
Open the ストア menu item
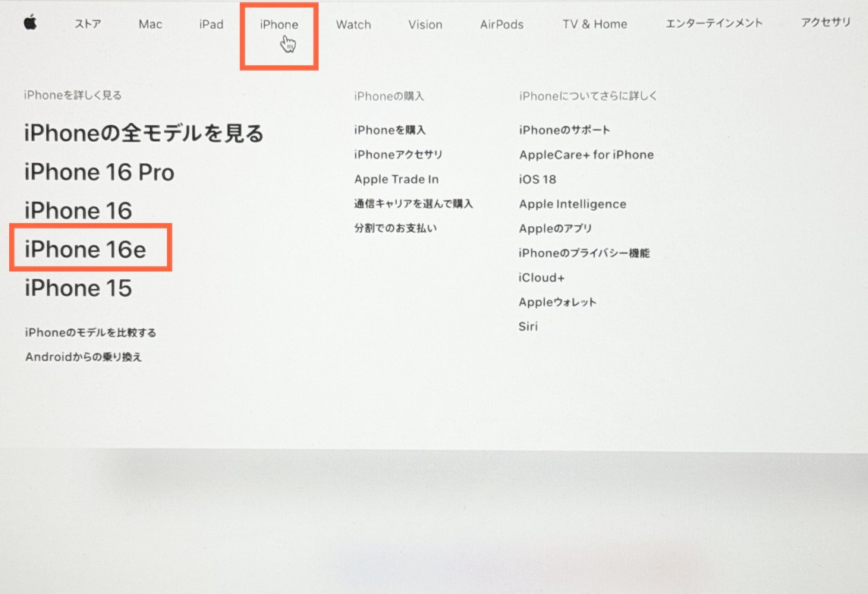[x=87, y=24]
